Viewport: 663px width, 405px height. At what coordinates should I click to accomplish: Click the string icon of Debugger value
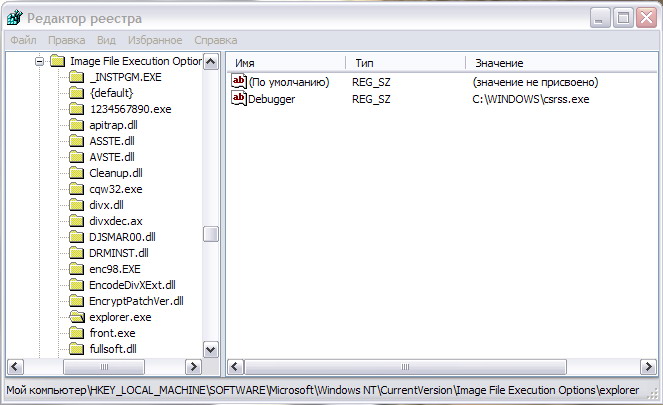239,99
